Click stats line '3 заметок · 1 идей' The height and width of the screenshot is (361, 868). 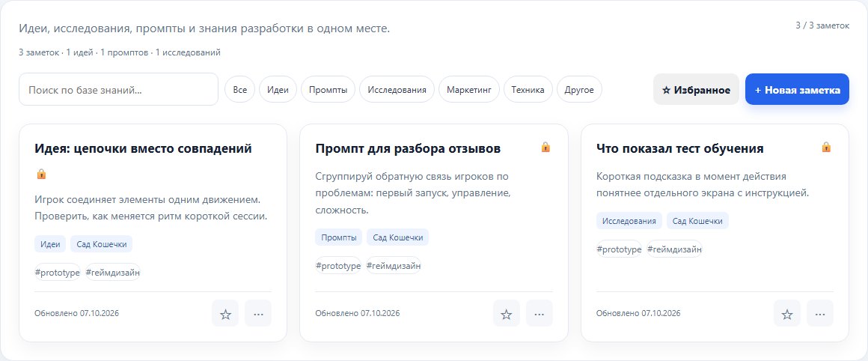[x=120, y=52]
